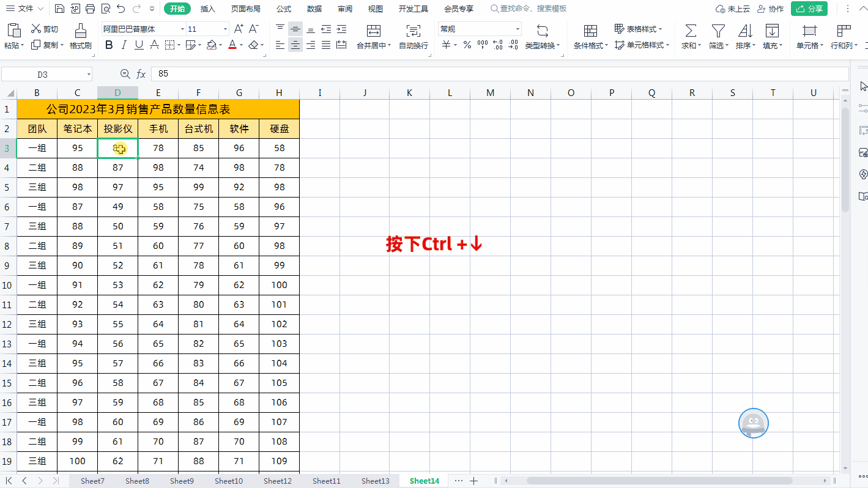The height and width of the screenshot is (488, 868).
Task: Click the vertical scrollbar on the right
Action: [x=845, y=160]
